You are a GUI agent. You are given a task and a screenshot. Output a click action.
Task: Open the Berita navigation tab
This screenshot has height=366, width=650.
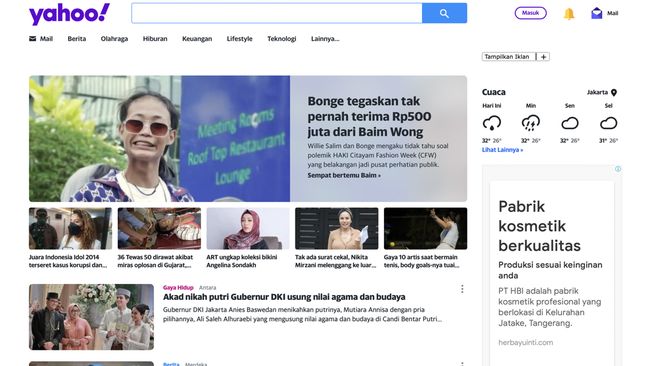coord(77,39)
